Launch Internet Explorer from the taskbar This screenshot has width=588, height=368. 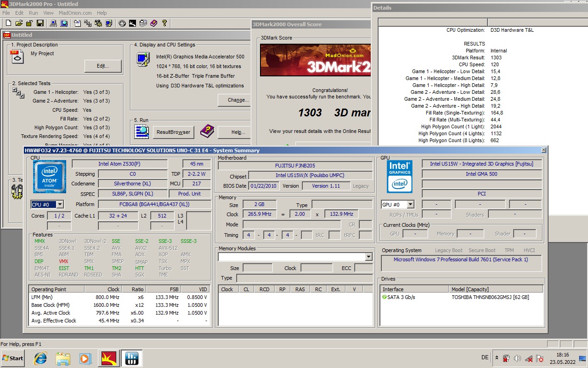tap(40, 358)
